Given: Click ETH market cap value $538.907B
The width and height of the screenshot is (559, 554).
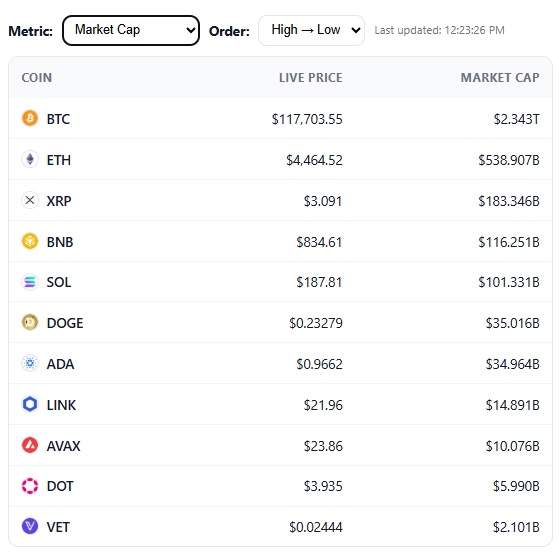Looking at the screenshot, I should 509,160.
